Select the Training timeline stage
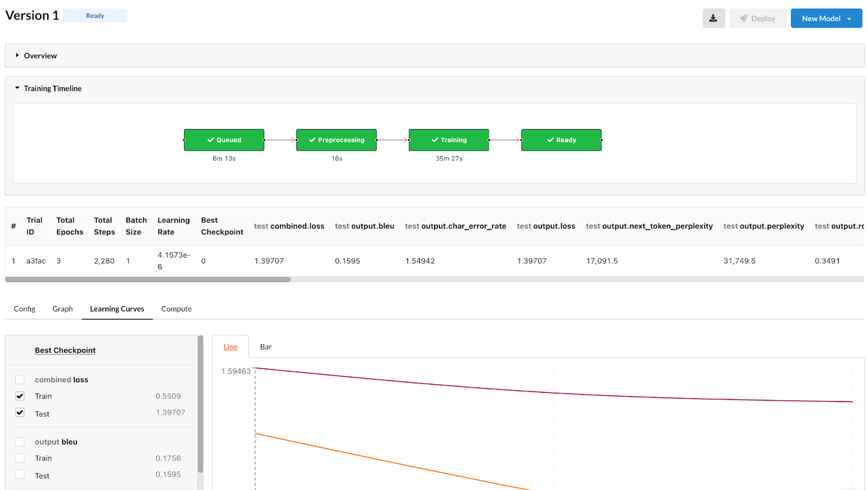868x490 pixels. click(449, 140)
